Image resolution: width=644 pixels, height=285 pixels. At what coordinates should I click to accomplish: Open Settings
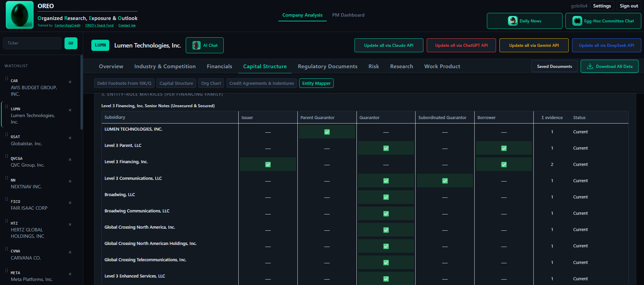coord(602,6)
